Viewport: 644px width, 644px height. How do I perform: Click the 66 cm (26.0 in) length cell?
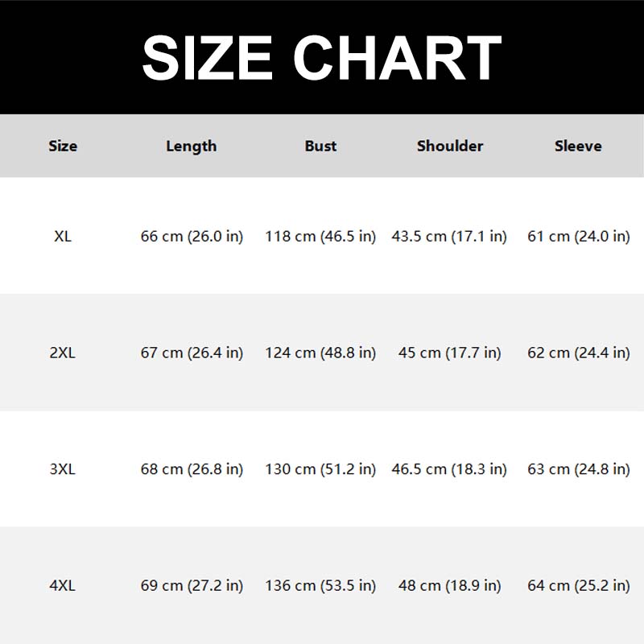tap(192, 237)
